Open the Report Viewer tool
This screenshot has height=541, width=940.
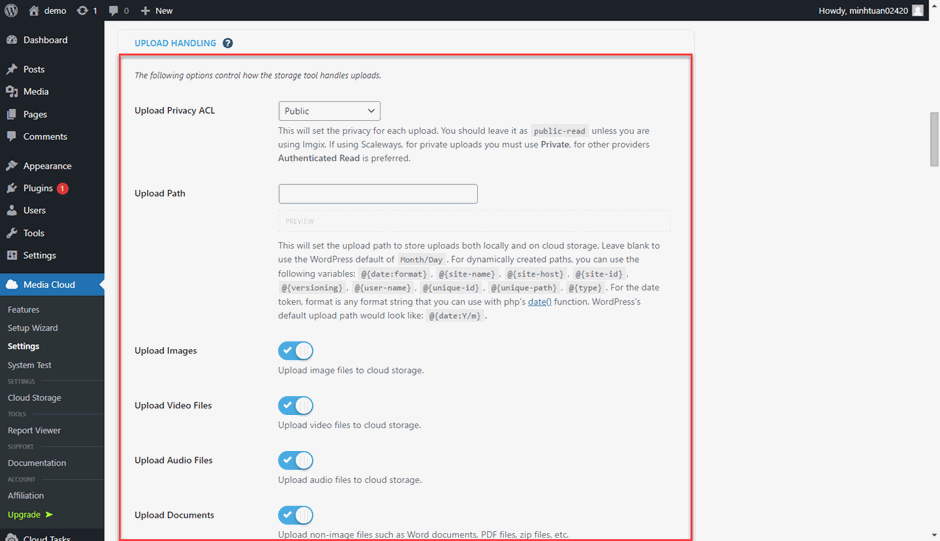tap(34, 430)
